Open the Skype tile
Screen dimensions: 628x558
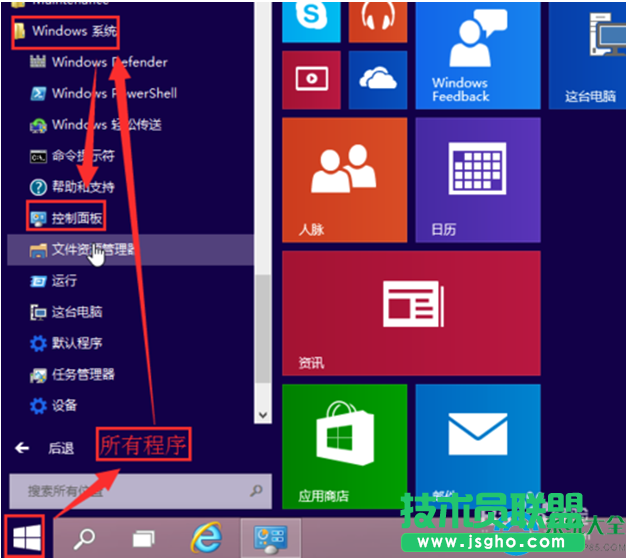[x=311, y=21]
